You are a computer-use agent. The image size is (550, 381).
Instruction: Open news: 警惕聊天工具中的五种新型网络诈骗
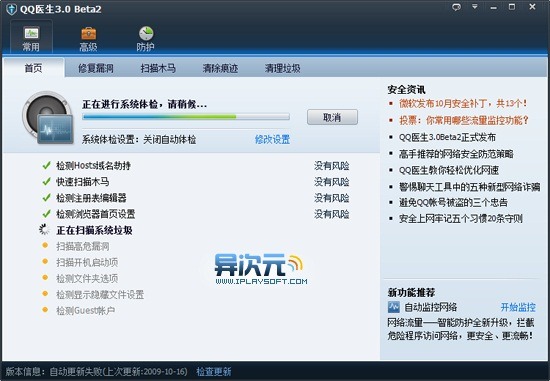[470, 187]
